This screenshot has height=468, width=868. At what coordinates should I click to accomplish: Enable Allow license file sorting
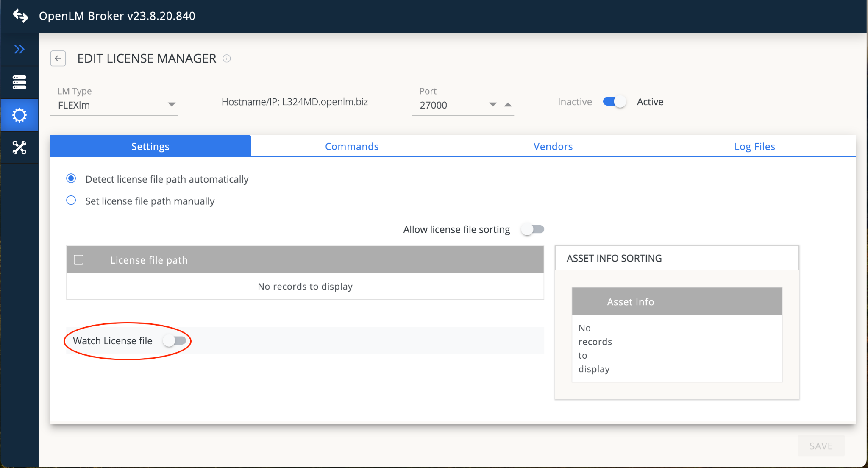[x=532, y=229]
